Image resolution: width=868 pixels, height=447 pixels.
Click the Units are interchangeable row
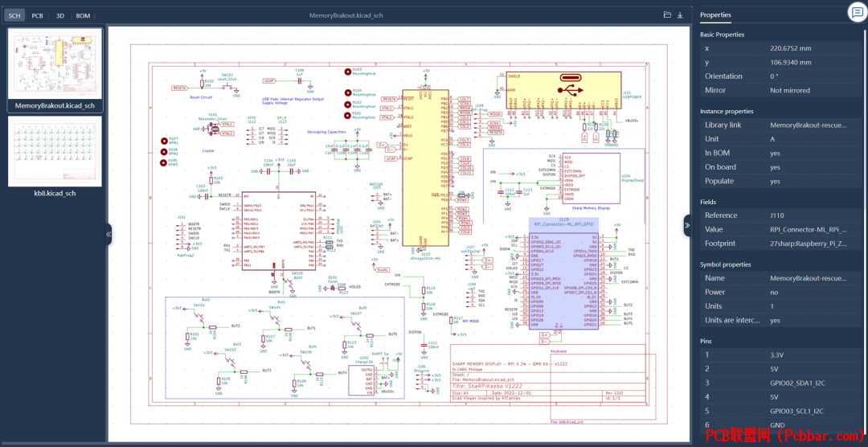click(780, 320)
